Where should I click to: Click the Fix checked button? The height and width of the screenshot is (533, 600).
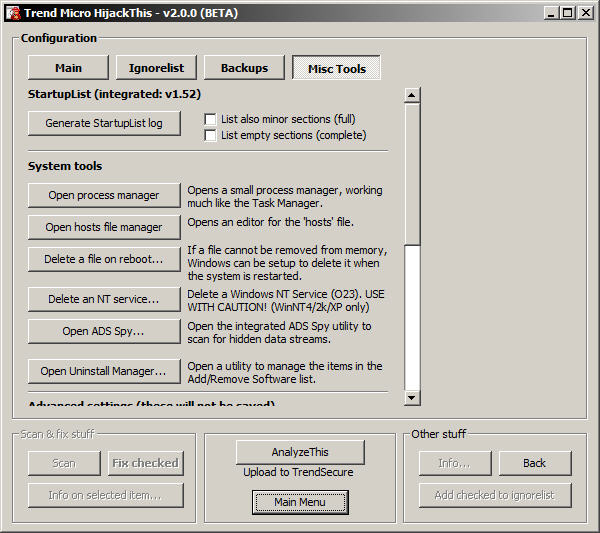(x=145, y=463)
